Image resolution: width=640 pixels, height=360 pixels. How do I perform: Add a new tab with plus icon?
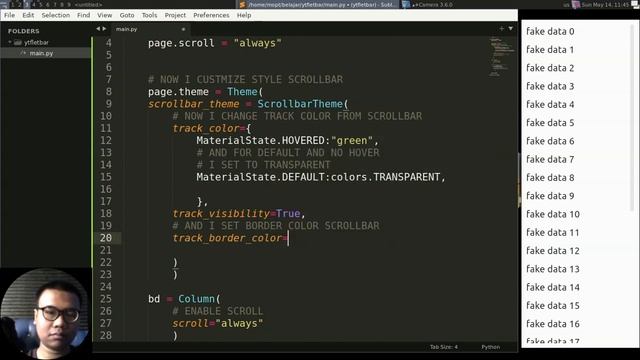click(501, 29)
